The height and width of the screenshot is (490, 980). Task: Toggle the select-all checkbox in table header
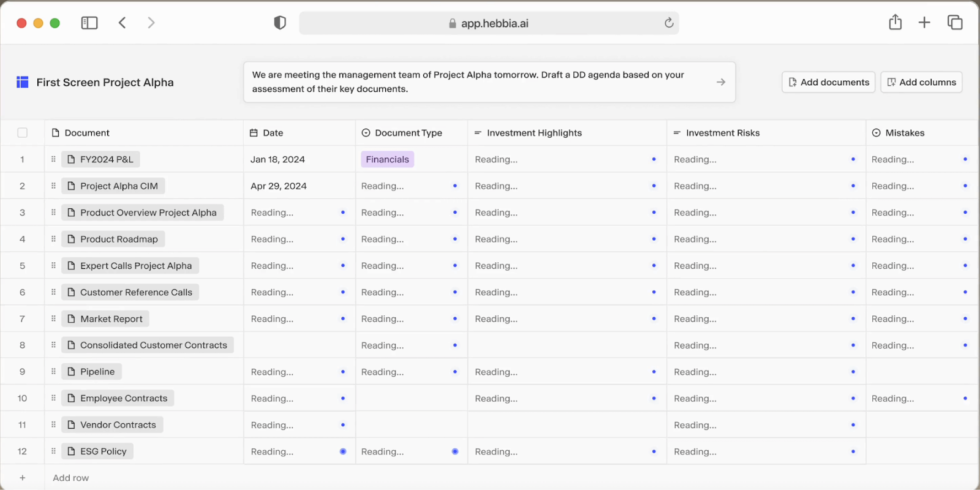coord(23,133)
